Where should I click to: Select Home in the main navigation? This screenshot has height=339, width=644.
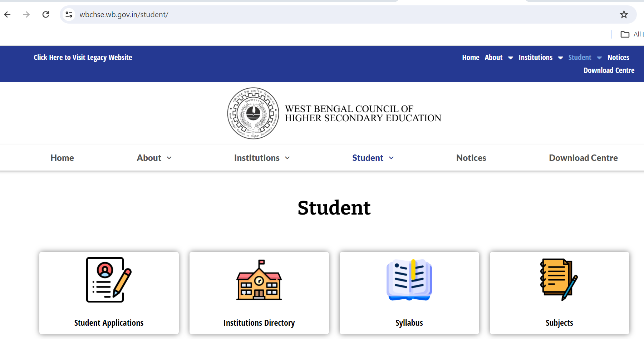point(62,158)
